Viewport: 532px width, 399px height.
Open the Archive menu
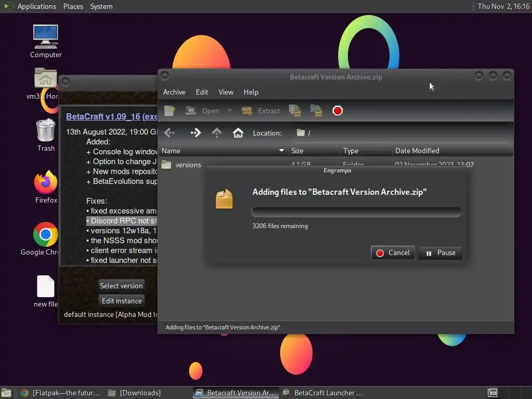tap(174, 92)
